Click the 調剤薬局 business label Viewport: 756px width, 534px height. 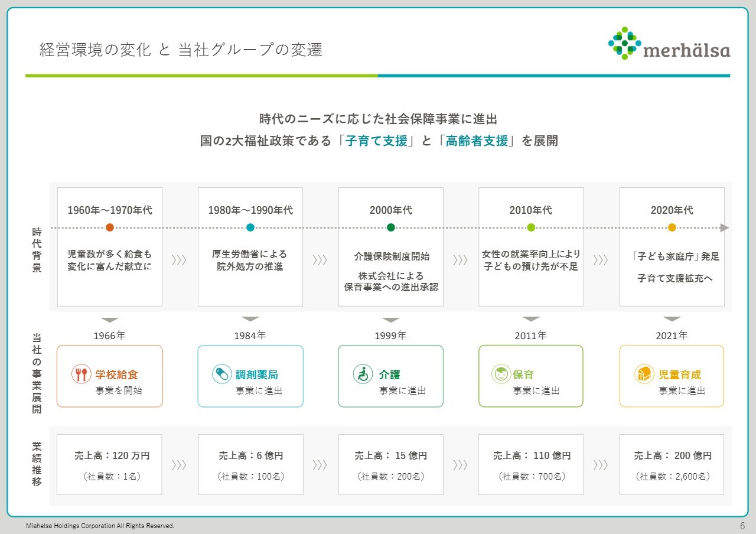pyautogui.click(x=257, y=375)
